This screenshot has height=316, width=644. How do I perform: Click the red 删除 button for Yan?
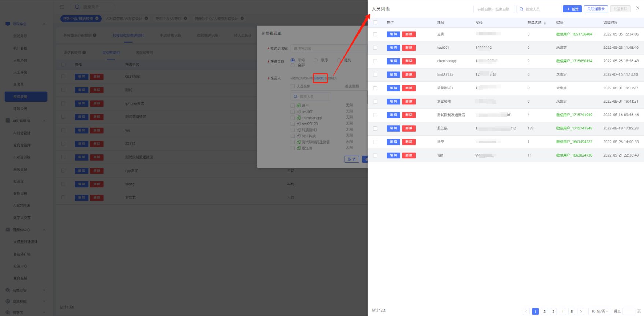(409, 155)
